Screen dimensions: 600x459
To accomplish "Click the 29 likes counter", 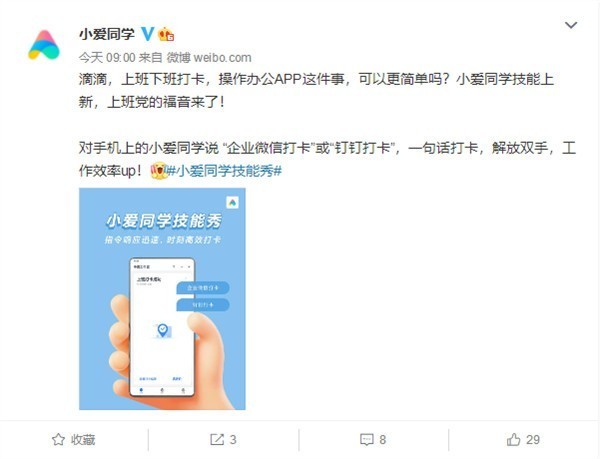I will pos(533,439).
